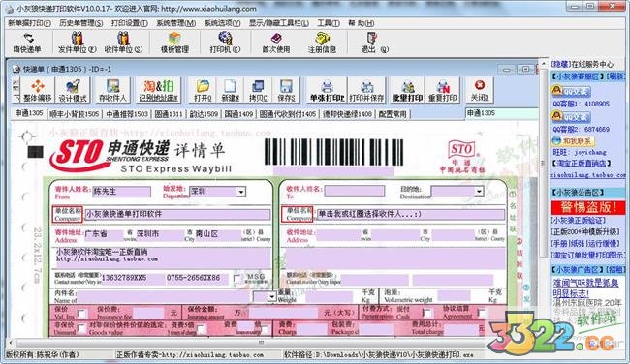Open the 工具 menu

pos(329,23)
